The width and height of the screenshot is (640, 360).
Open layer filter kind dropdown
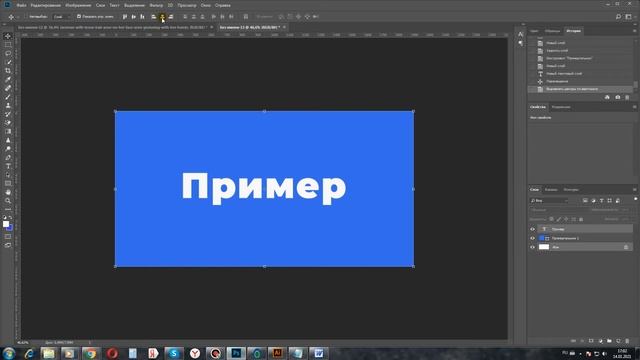point(549,200)
